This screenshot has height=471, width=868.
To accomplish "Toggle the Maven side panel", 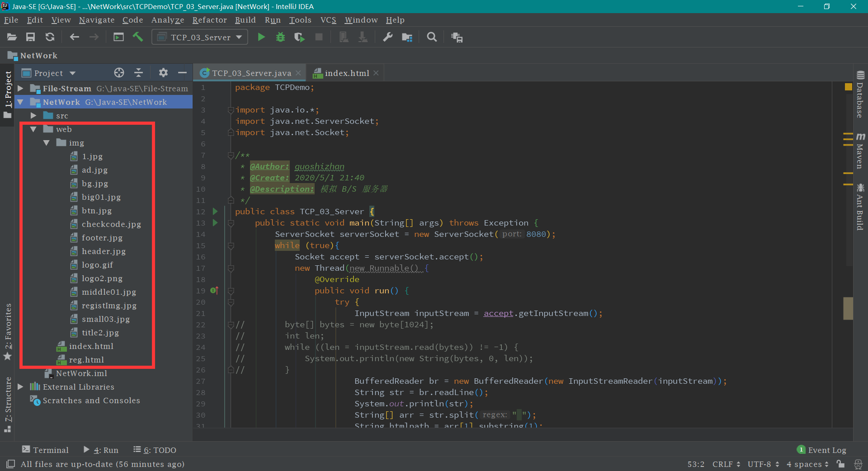I will tap(860, 151).
